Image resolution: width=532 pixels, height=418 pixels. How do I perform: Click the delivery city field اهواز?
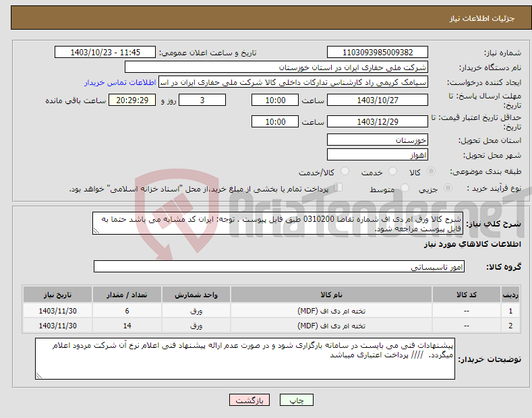378,154
